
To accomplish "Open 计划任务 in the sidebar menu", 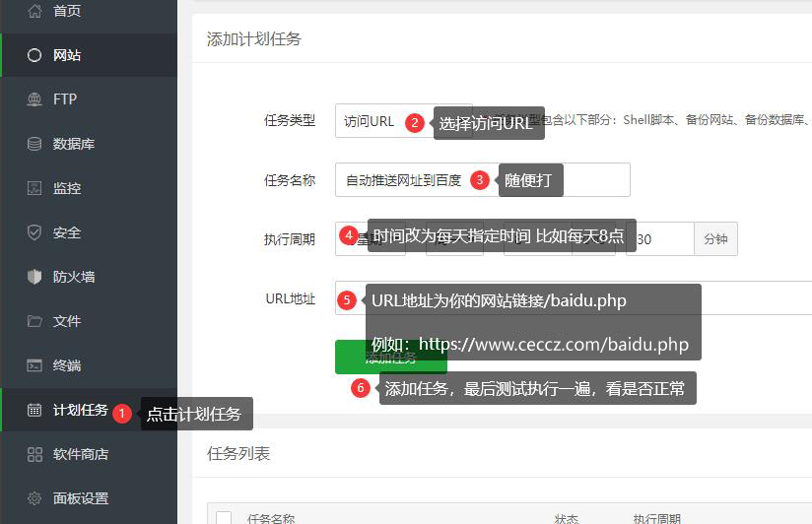I will coord(80,410).
